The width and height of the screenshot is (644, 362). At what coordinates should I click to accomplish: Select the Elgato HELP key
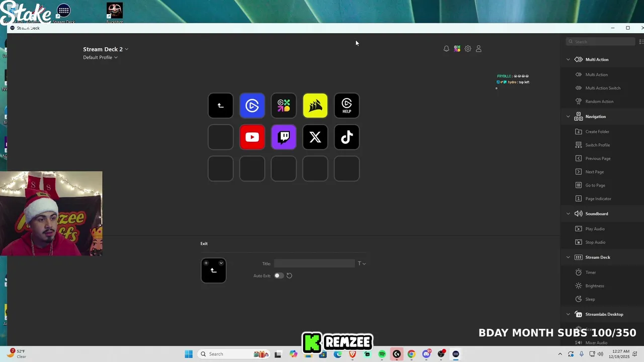(x=347, y=106)
